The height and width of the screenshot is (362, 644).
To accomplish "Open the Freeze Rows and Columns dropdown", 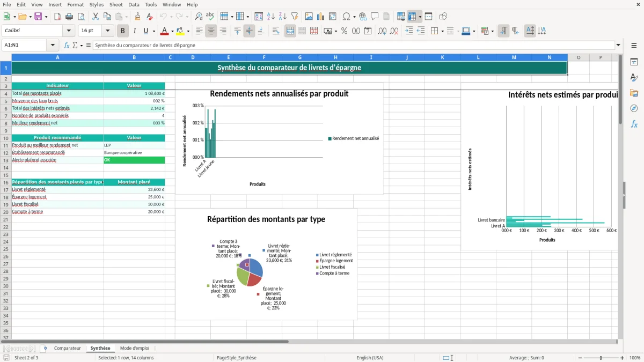I will (420, 17).
